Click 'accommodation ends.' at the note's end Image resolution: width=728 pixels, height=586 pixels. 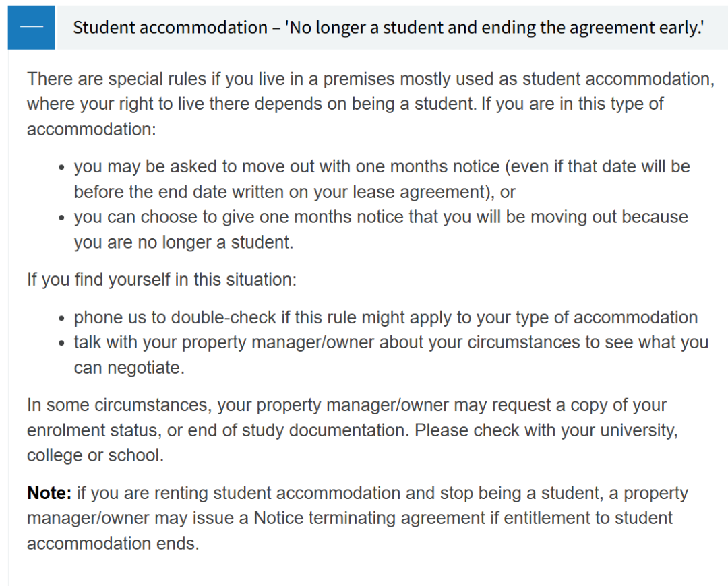(113, 543)
